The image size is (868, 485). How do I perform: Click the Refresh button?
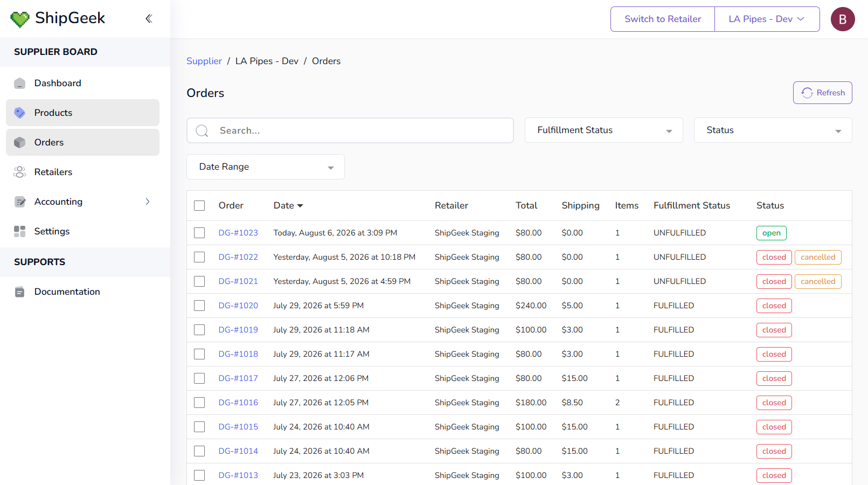tap(822, 93)
